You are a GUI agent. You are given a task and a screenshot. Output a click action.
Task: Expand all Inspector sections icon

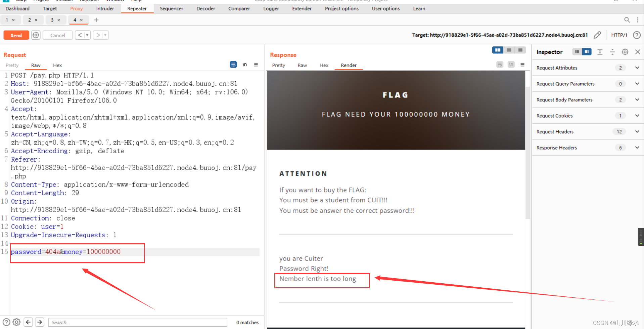pyautogui.click(x=600, y=52)
